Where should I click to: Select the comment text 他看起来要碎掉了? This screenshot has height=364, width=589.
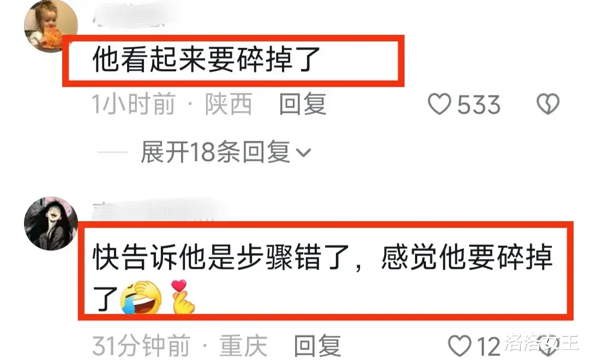tap(206, 59)
